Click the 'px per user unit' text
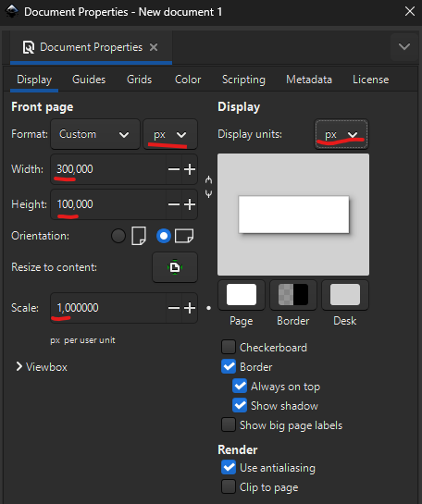The image size is (422, 504). tap(82, 340)
